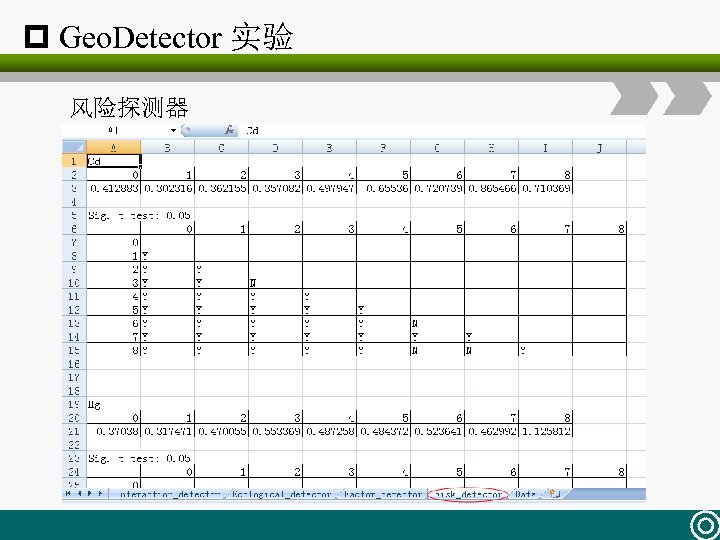Click the 'Sig. t test: 0.05' cell in row 23
Image resolution: width=720 pixels, height=540 pixels.
(x=139, y=458)
